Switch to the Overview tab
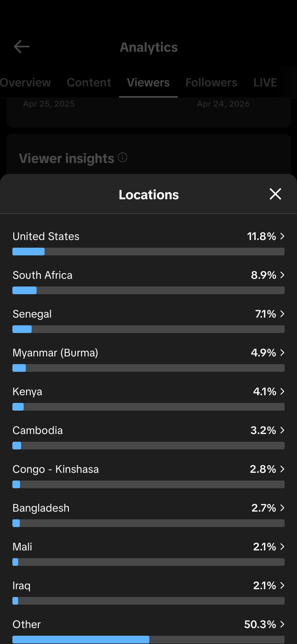This screenshot has width=297, height=644. coord(25,83)
